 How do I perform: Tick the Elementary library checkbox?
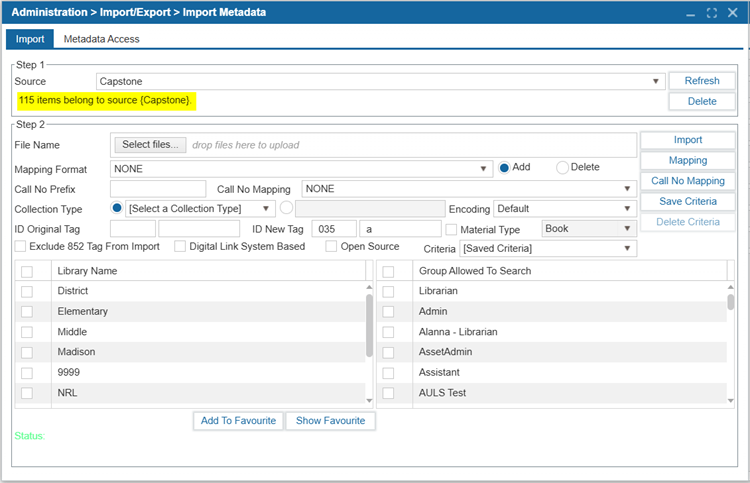[27, 312]
